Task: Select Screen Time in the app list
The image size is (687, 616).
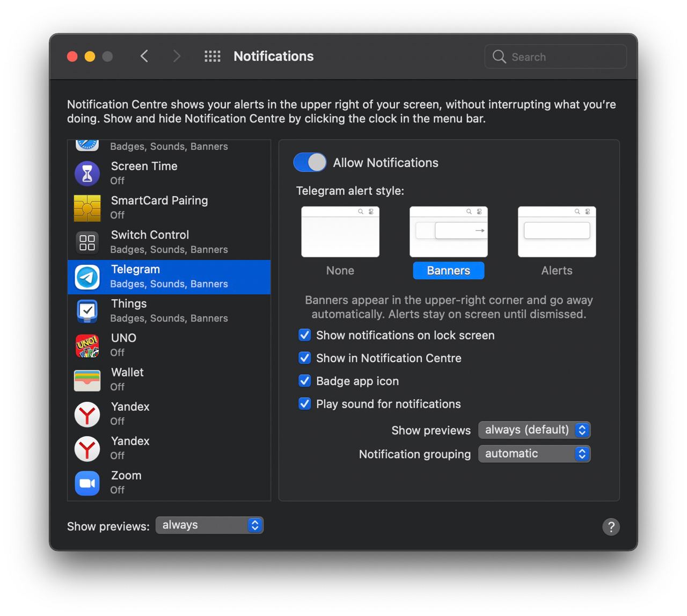Action: click(x=169, y=173)
